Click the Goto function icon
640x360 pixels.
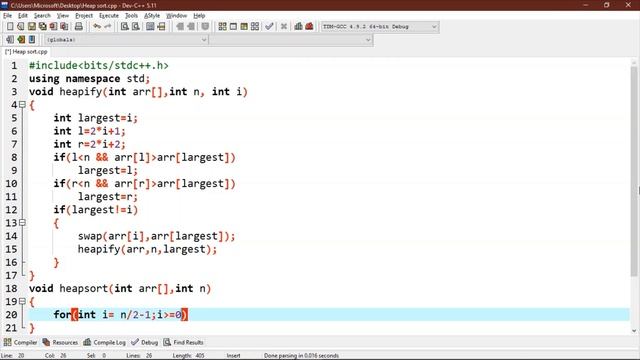(150, 27)
